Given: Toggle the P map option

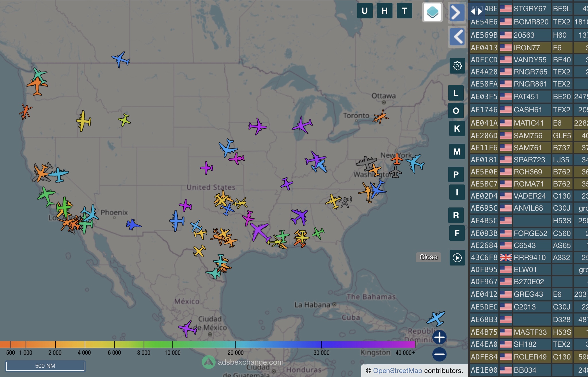Looking at the screenshot, I should pos(456,174).
